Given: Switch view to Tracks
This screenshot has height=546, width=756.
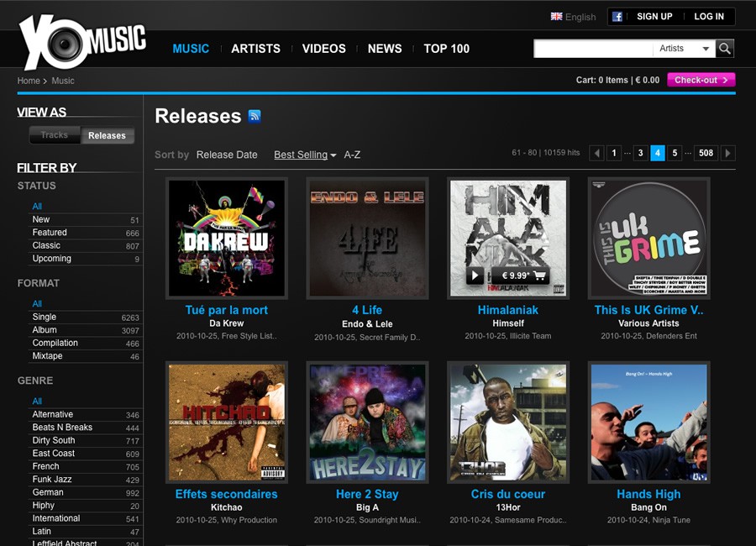Looking at the screenshot, I should click(x=55, y=135).
